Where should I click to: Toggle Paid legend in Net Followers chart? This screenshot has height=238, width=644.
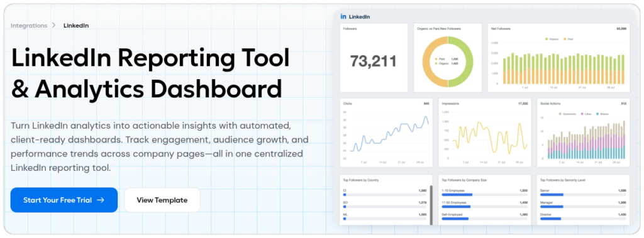pos(569,39)
